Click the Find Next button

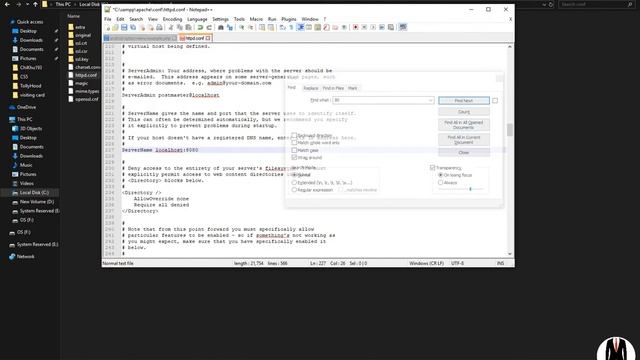click(464, 100)
